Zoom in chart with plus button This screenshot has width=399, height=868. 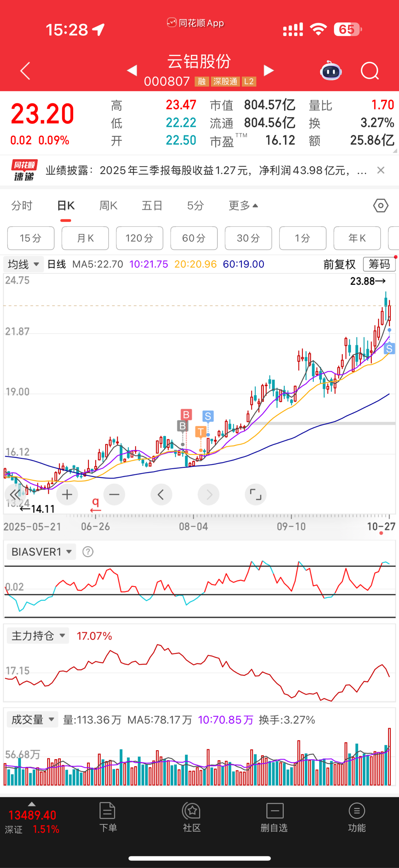coord(67,495)
